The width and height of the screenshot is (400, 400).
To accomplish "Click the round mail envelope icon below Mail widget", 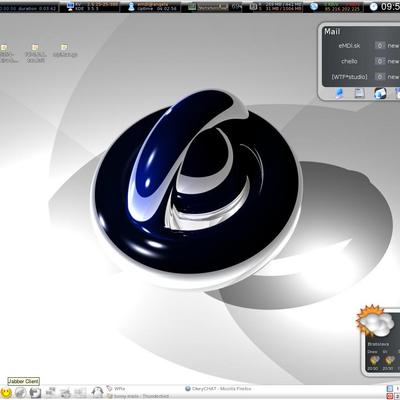I will coord(380,93).
